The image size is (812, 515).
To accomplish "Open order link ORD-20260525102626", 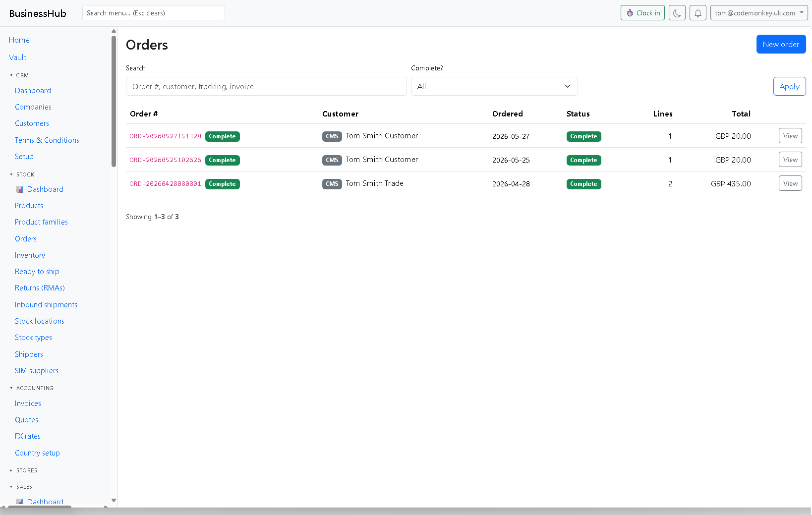I will tap(165, 160).
